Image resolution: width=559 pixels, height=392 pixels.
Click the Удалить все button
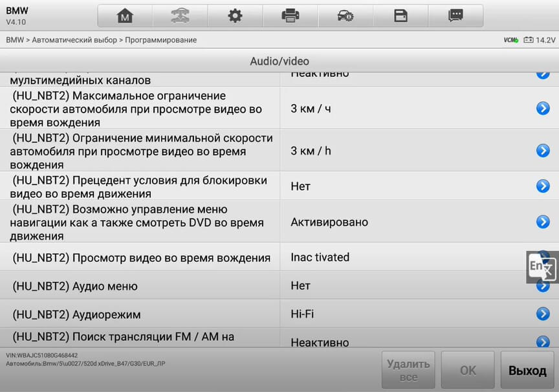coord(408,370)
